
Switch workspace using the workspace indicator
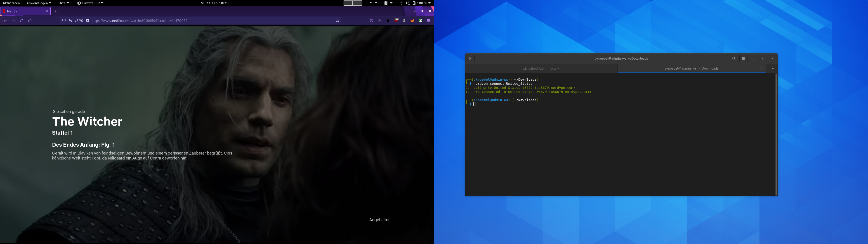[x=353, y=3]
